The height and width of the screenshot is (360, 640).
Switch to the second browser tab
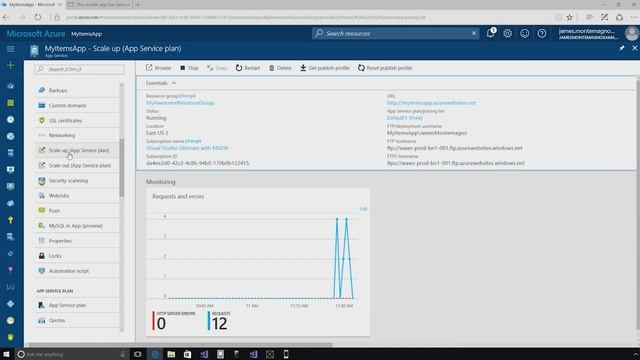tap(98, 4)
